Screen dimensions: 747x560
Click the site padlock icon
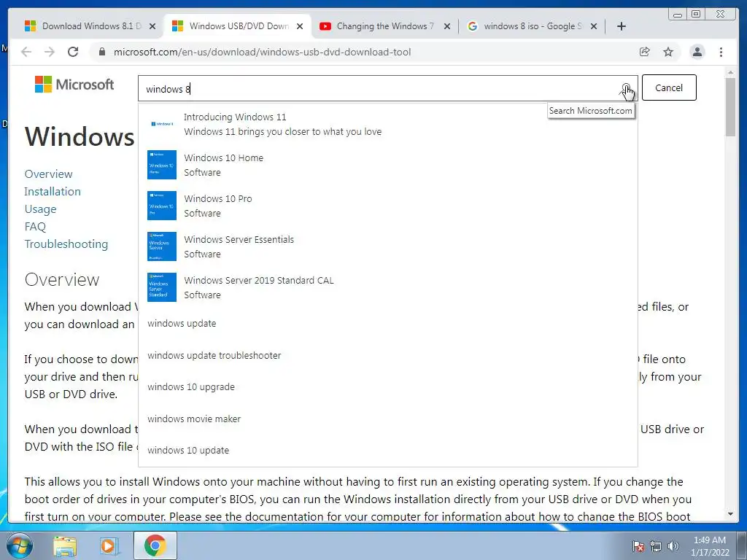click(102, 52)
